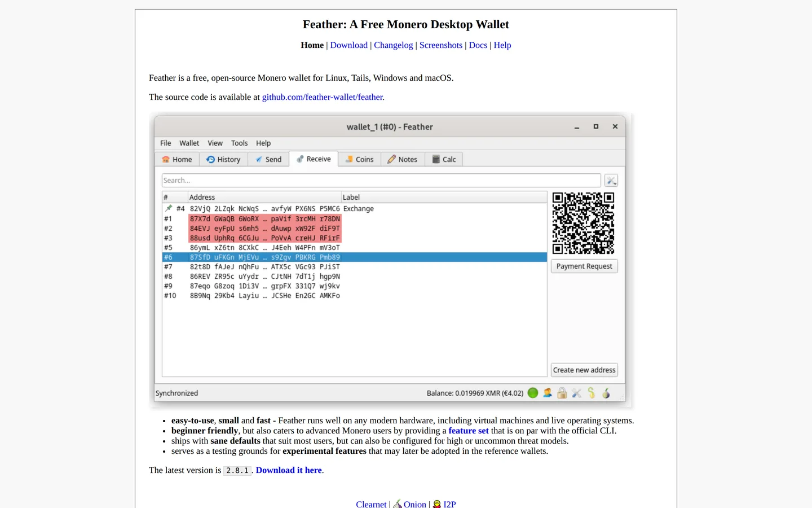Click the QR code image

pos(583,224)
